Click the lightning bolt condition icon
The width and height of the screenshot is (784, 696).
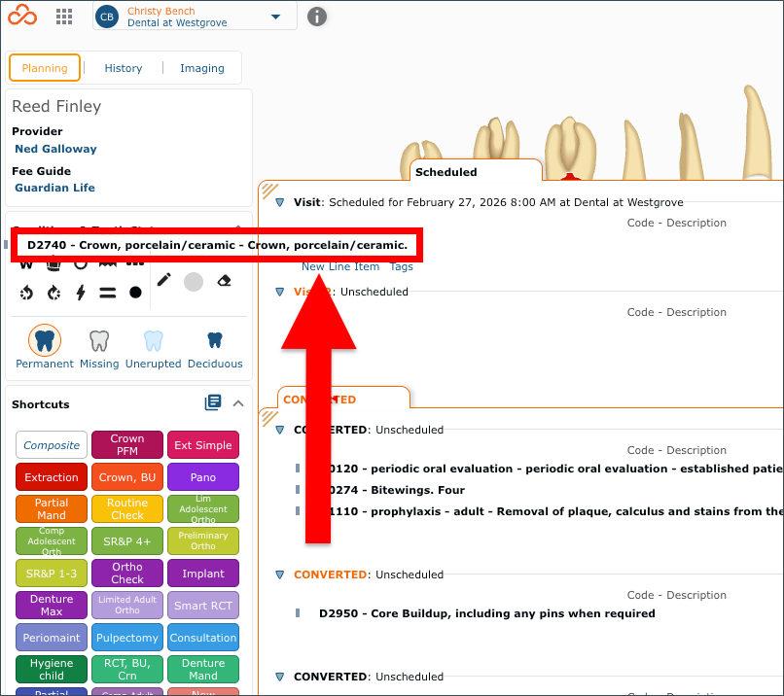[x=81, y=293]
